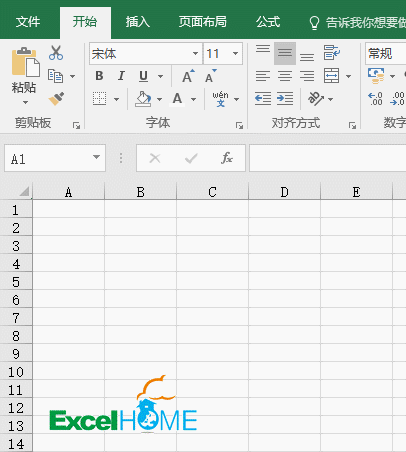Open the 页面布局 ribbon tab
The width and height of the screenshot is (406, 452).
pos(203,22)
